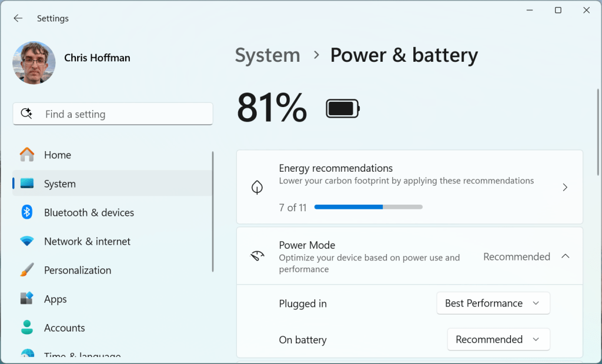The image size is (602, 364).
Task: Click the Apps icon in sidebar
Action: point(27,299)
